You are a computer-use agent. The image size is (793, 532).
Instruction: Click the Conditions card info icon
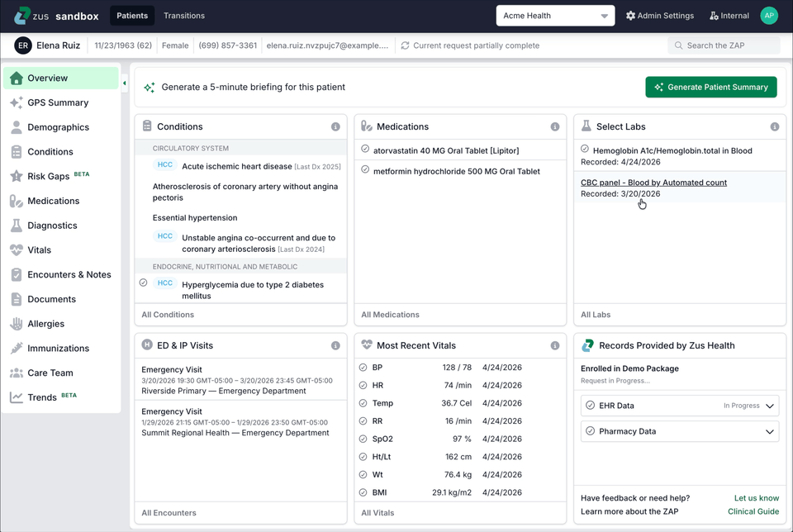coord(335,126)
